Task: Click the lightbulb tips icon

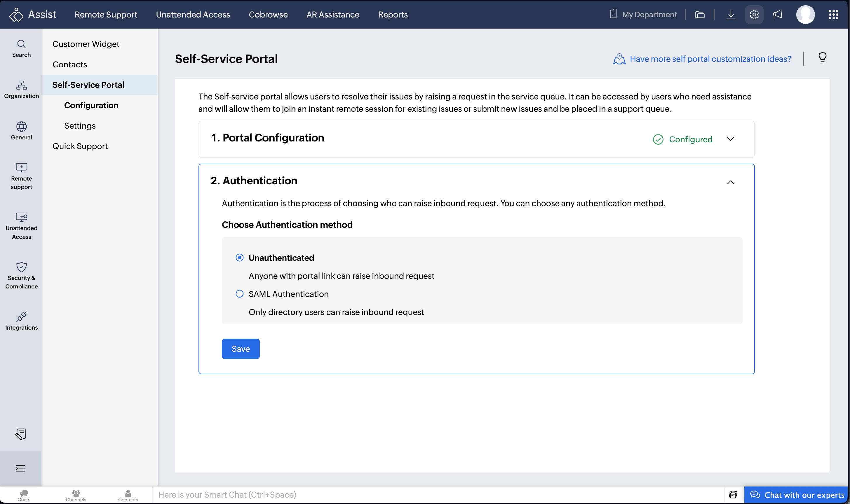Action: click(x=822, y=58)
